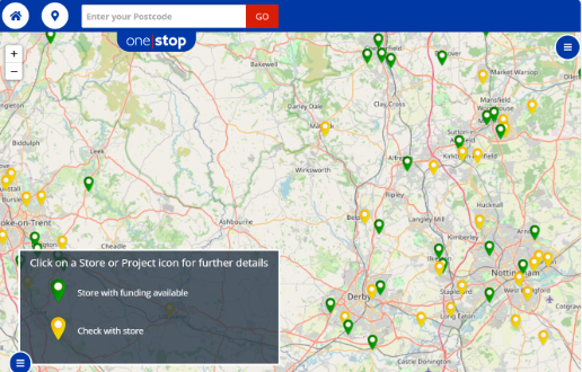Zoom out the map with minus button
The height and width of the screenshot is (372, 582).
[x=14, y=71]
